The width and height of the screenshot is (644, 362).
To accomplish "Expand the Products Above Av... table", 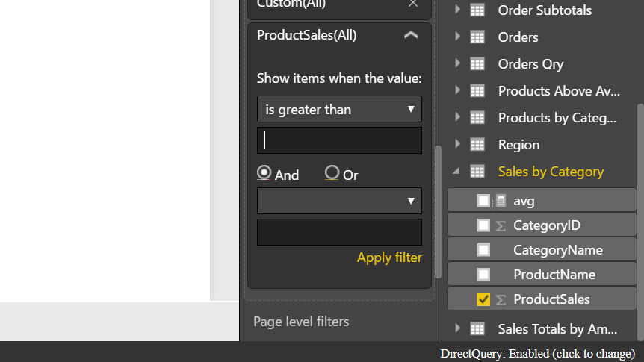I will (457, 91).
